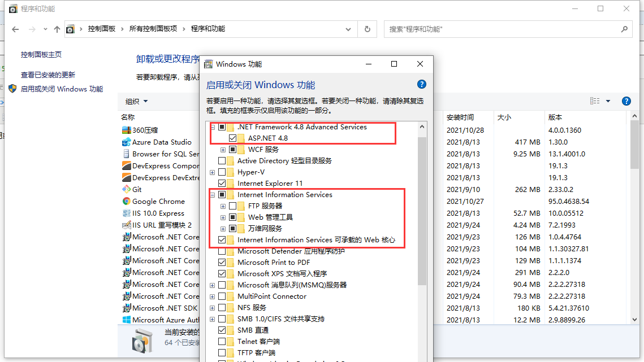Expand FTP 服务器 node
The image size is (644, 362).
[223, 206]
